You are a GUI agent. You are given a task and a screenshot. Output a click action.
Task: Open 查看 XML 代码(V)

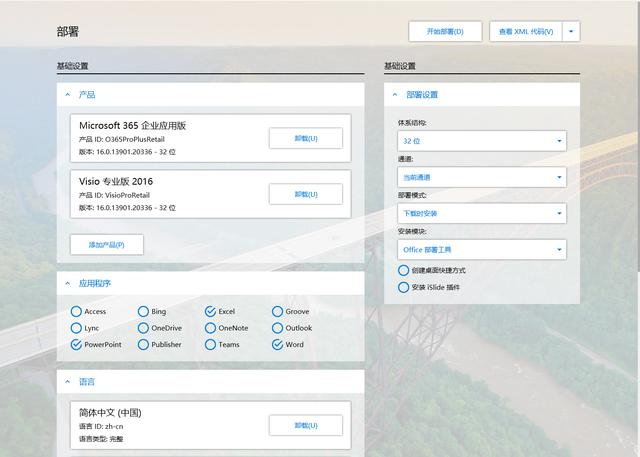tap(526, 31)
